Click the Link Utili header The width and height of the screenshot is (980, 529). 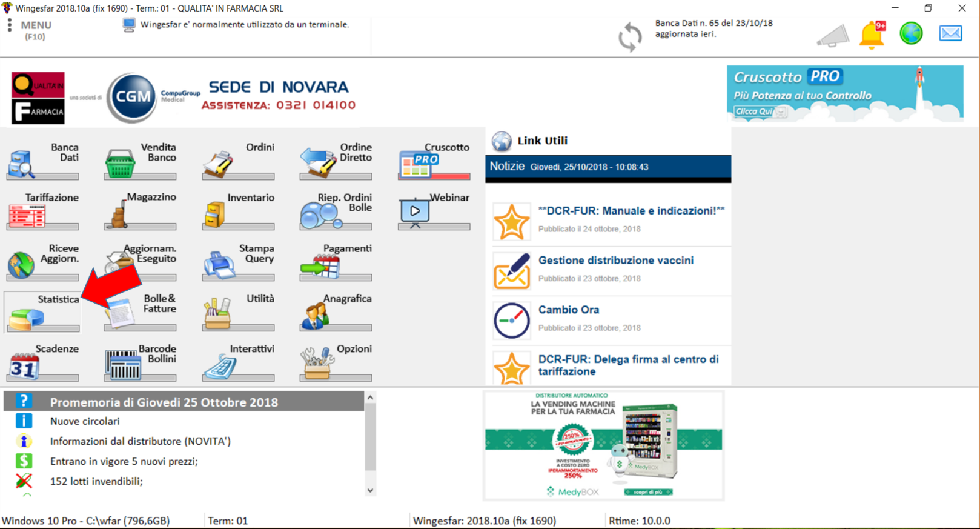[542, 141]
